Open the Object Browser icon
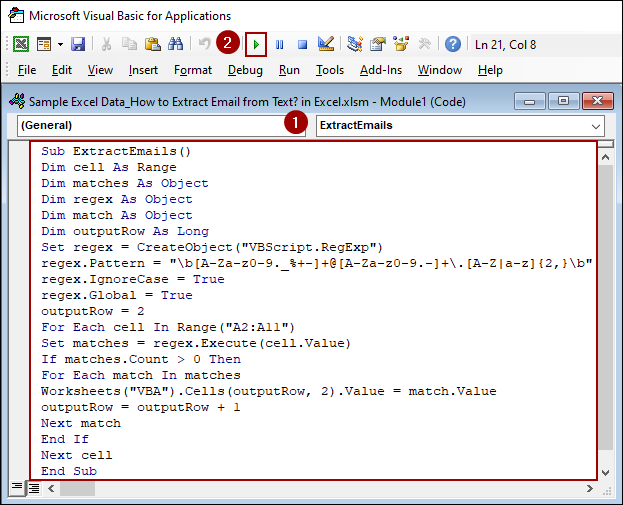The height and width of the screenshot is (505, 623). (401, 44)
